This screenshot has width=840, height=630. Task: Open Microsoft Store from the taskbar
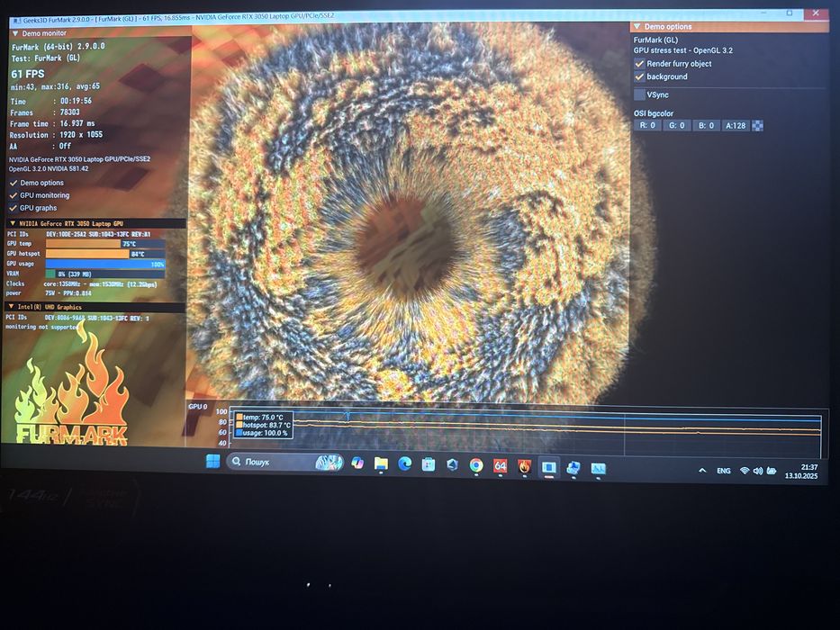(x=429, y=464)
